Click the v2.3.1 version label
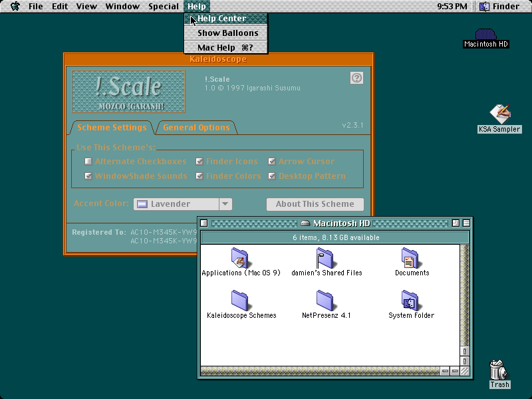The height and width of the screenshot is (399, 532). pyautogui.click(x=352, y=125)
